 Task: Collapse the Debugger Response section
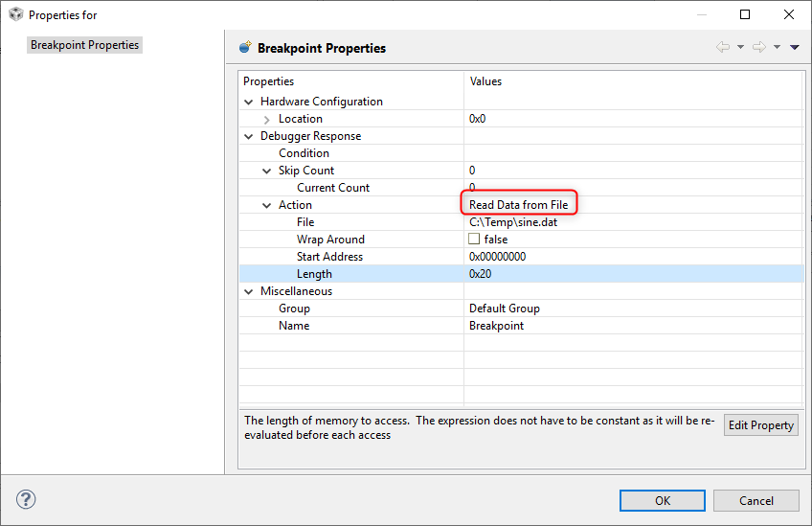[249, 136]
